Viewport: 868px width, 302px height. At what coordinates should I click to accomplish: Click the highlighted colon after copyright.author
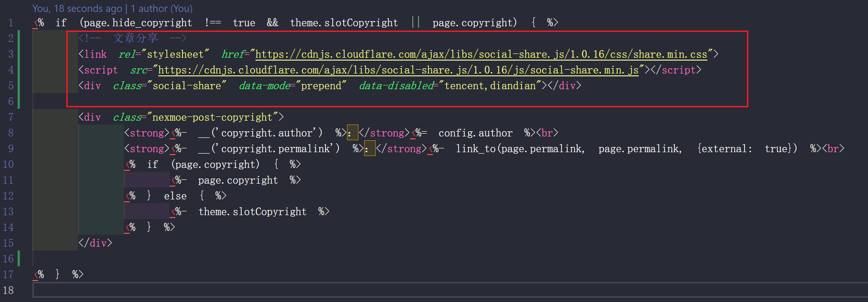click(352, 133)
